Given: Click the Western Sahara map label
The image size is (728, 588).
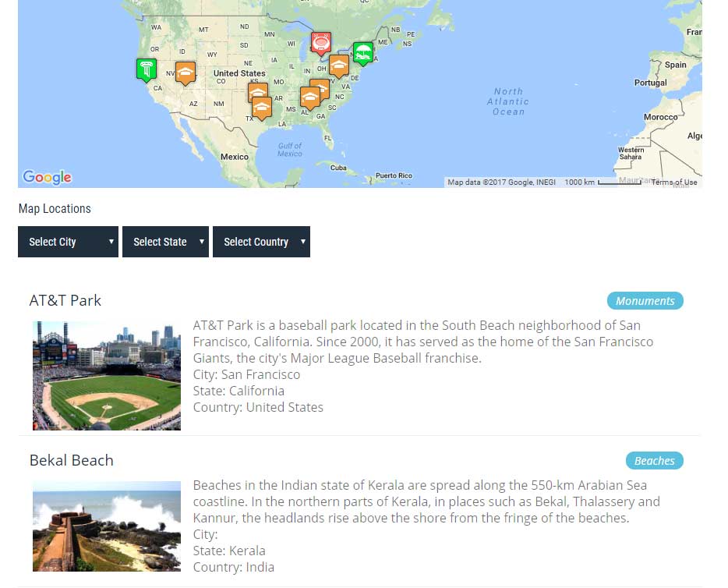Looking at the screenshot, I should point(631,154).
